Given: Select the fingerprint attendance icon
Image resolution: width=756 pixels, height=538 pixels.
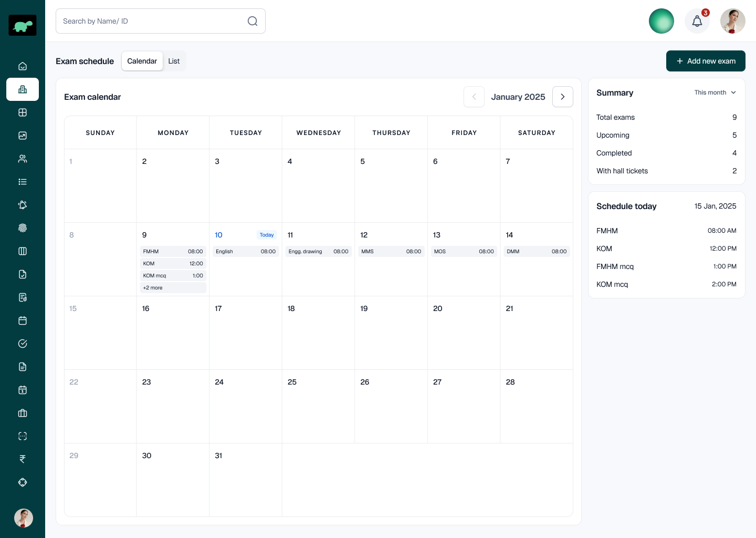Looking at the screenshot, I should click(23, 228).
